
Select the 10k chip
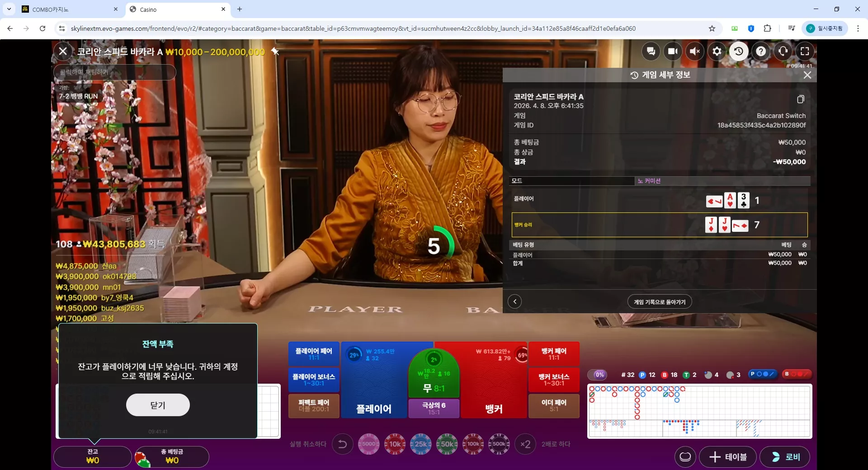[395, 444]
